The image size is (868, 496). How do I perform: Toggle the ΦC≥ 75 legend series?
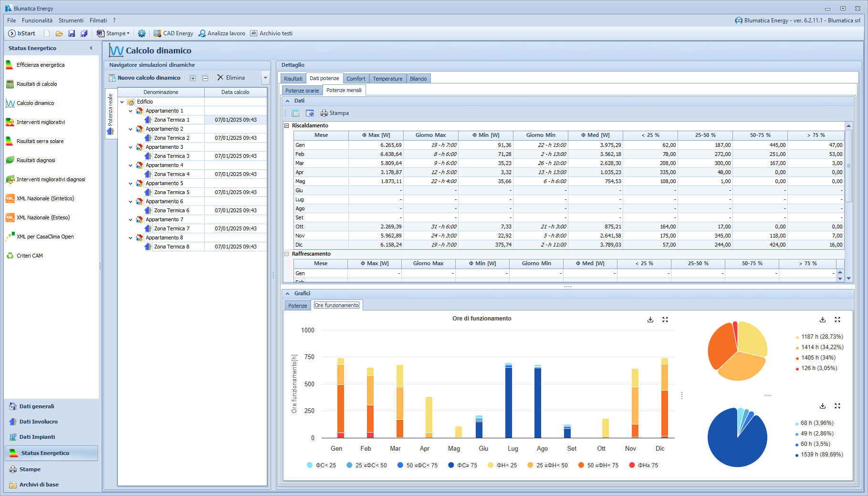tap(462, 465)
